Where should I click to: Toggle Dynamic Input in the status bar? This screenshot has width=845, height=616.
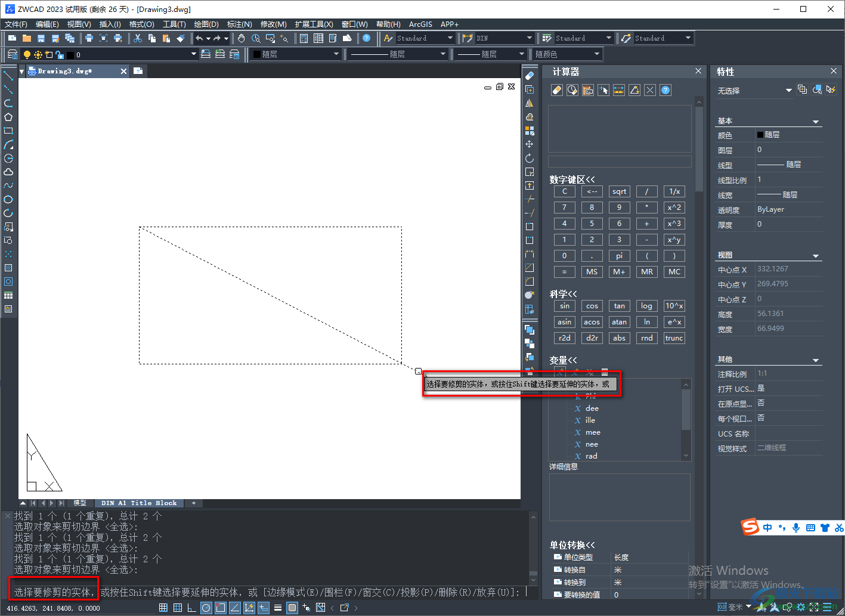pyautogui.click(x=263, y=608)
